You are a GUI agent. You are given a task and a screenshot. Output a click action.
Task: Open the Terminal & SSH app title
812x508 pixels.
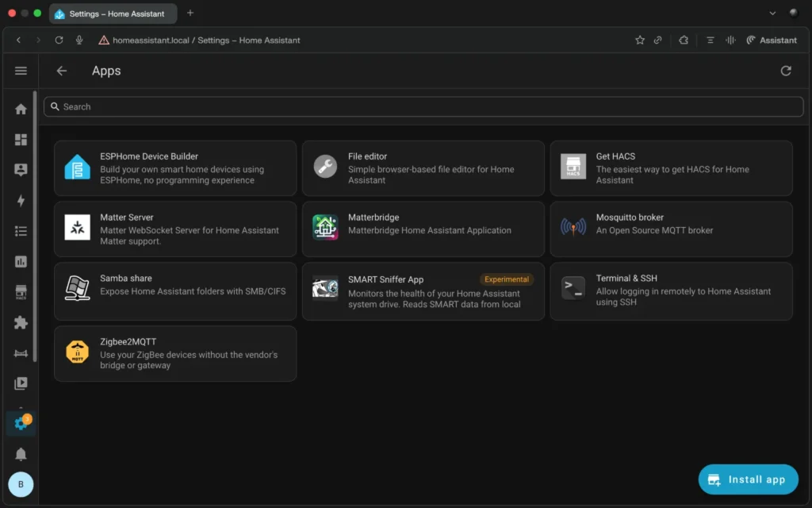coord(626,279)
